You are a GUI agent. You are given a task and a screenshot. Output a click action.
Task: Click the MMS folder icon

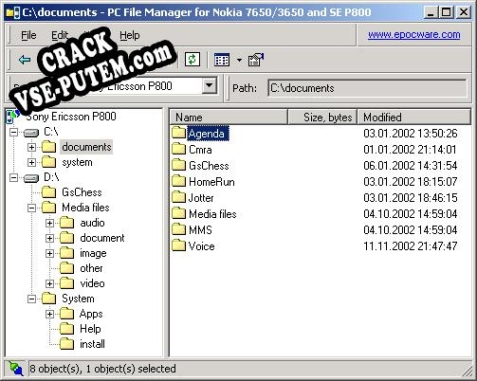[179, 229]
